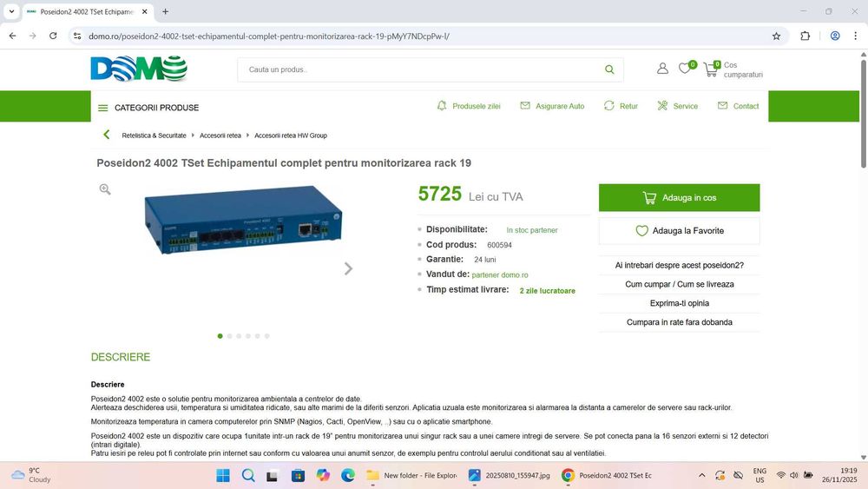
Task: Open Wi-Fi network tray icon
Action: tap(780, 475)
